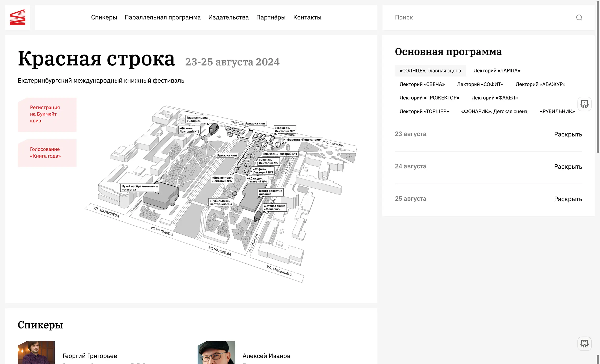This screenshot has width=600, height=364.
Task: Select the Лекторий «ПРОЖЕКТОР» filter
Action: pos(429,98)
